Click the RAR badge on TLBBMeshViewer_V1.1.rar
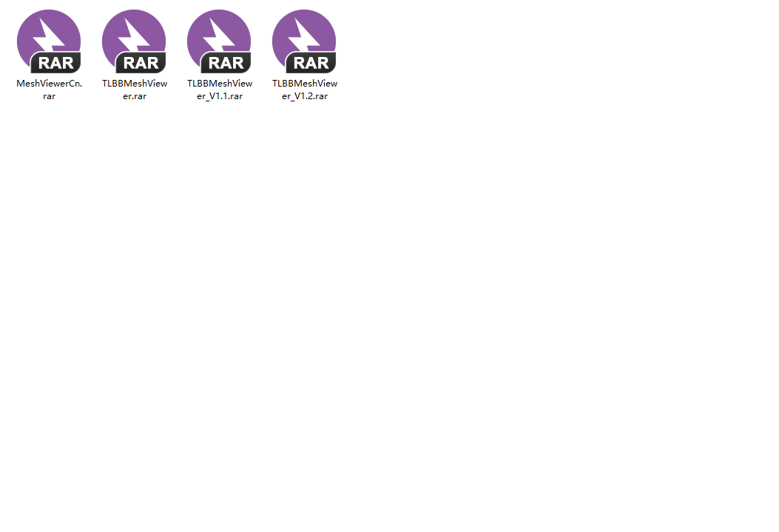 (226, 63)
